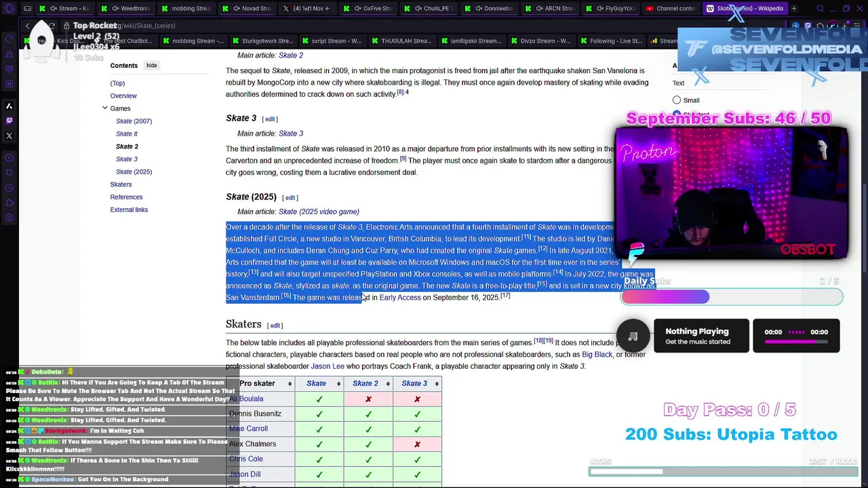Open a new tab with plus button
The height and width of the screenshot is (488, 868).
click(x=794, y=9)
